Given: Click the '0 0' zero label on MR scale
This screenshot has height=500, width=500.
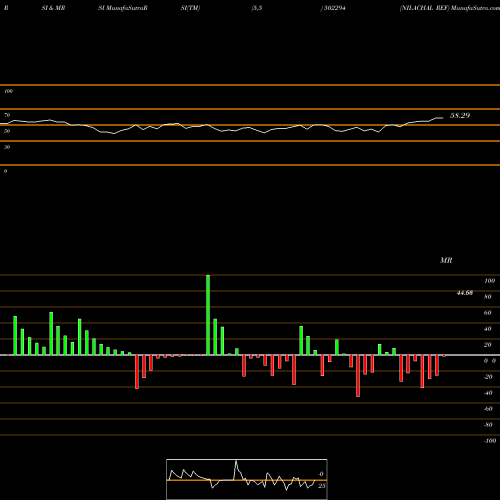Looking at the screenshot, I should [490, 361].
